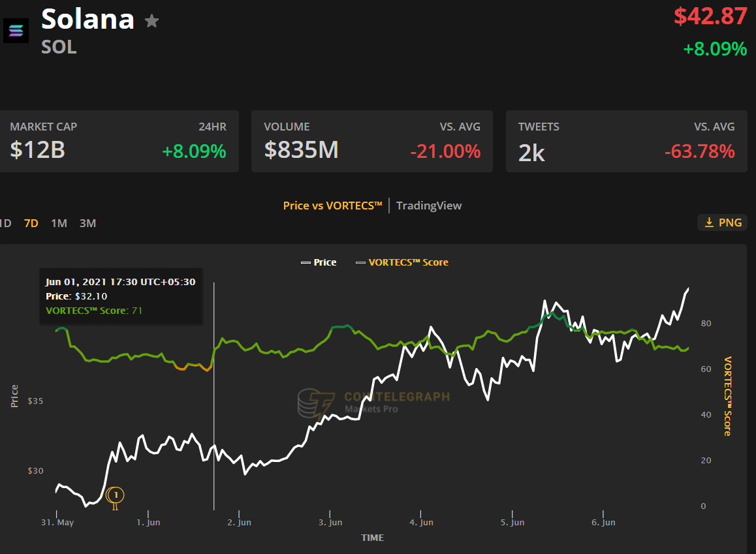Select the 7D timeframe tab
The height and width of the screenshot is (554, 756).
click(30, 223)
